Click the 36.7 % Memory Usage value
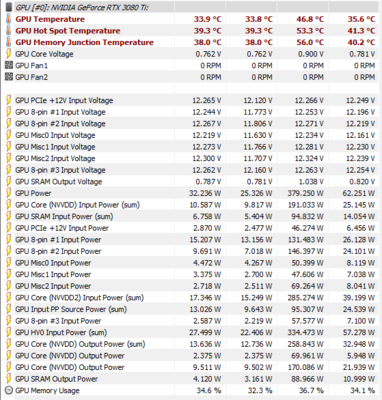The width and height of the screenshot is (382, 400). coord(311,390)
